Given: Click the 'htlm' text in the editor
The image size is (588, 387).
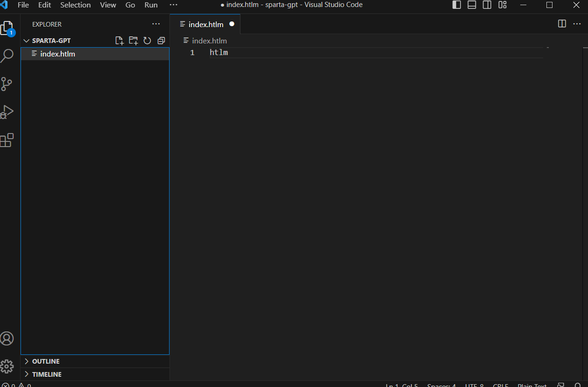Looking at the screenshot, I should [x=219, y=53].
